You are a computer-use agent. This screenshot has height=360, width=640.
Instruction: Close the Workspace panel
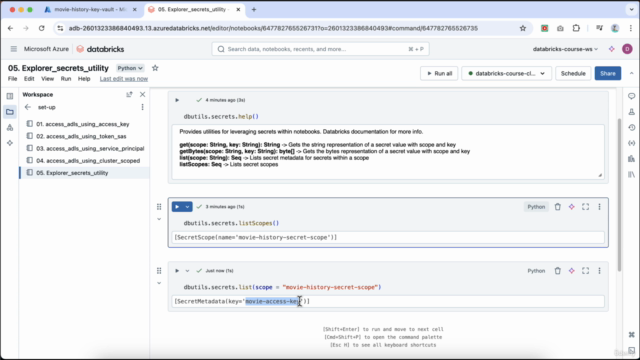[142, 95]
